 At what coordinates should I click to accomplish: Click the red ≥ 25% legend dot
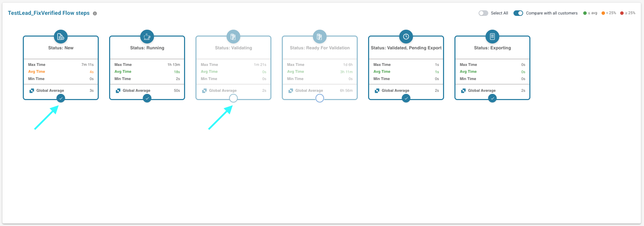[622, 13]
